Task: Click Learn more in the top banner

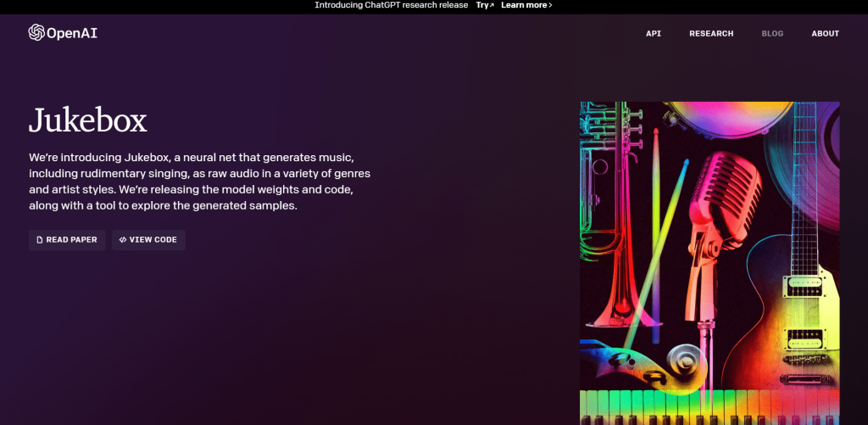Action: click(x=526, y=5)
